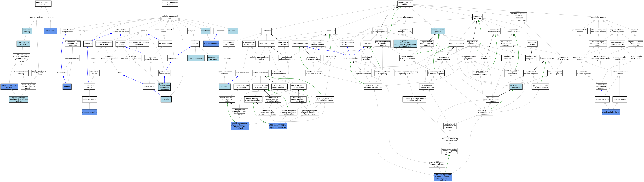Click 'biological process involved in interspecies interaction' node
The height and width of the screenshot is (182, 644).
pos(518,17)
